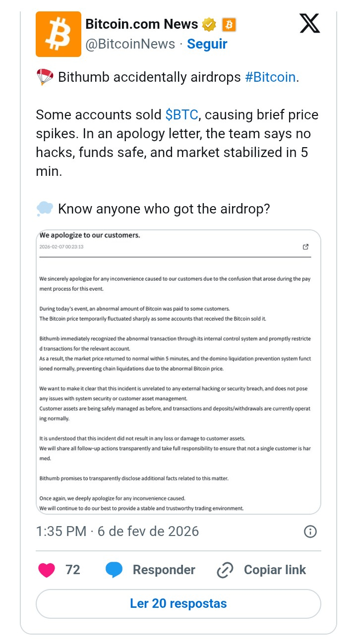
Task: Like the tweet with the heart icon
Action: 47,570
